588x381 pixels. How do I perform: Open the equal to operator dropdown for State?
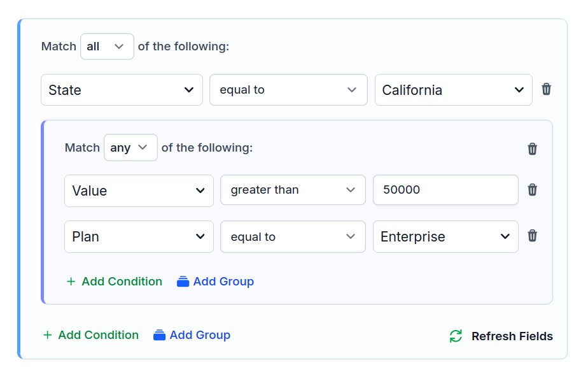[288, 89]
